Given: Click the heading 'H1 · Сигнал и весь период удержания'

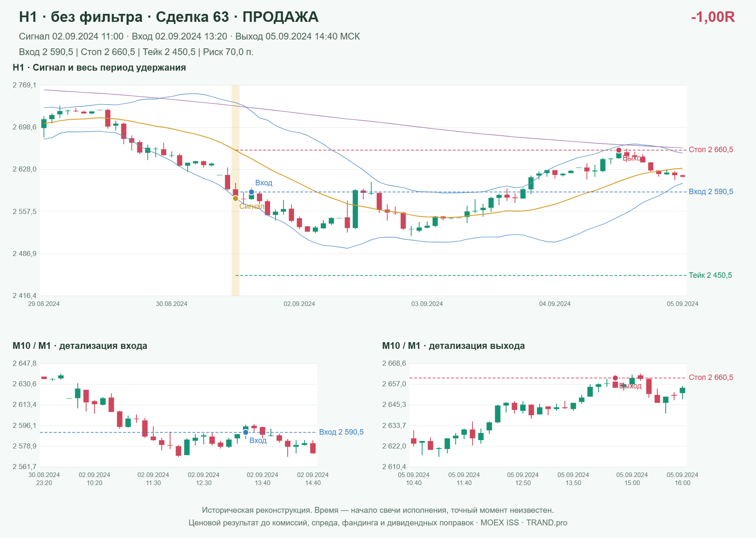Looking at the screenshot, I should pos(99,68).
